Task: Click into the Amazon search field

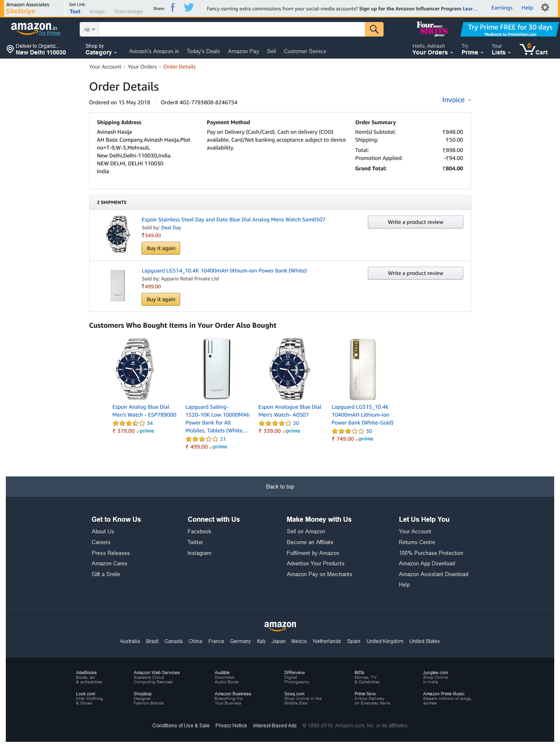Action: [232, 29]
